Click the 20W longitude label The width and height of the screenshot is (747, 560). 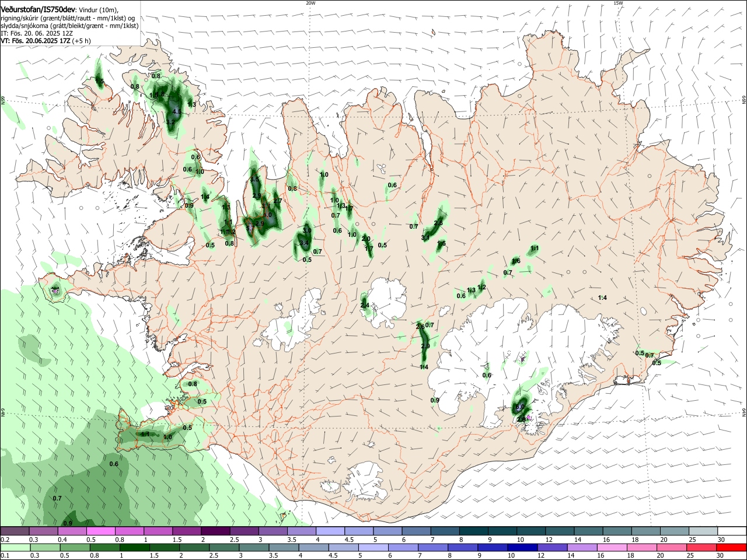point(310,3)
